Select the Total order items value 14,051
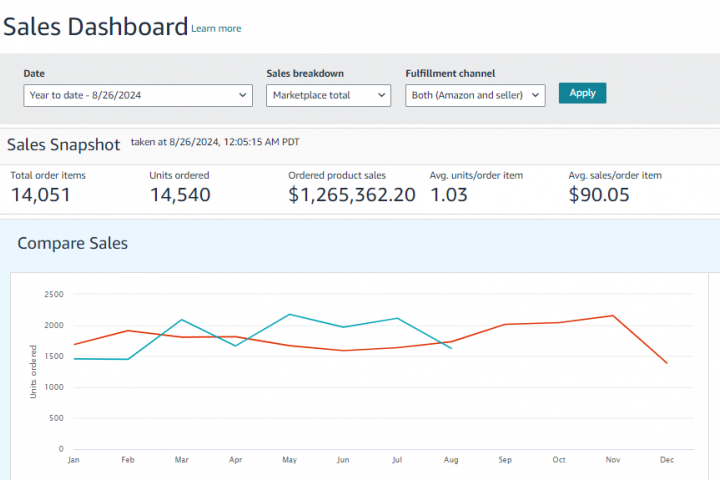Viewport: 720px width, 480px height. (x=41, y=195)
